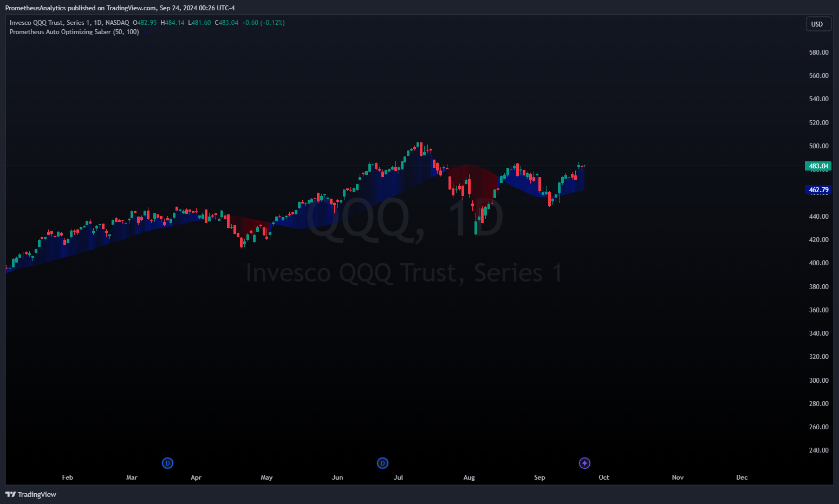
Task: Click the C483.04 close value in legend
Action: (x=226, y=23)
